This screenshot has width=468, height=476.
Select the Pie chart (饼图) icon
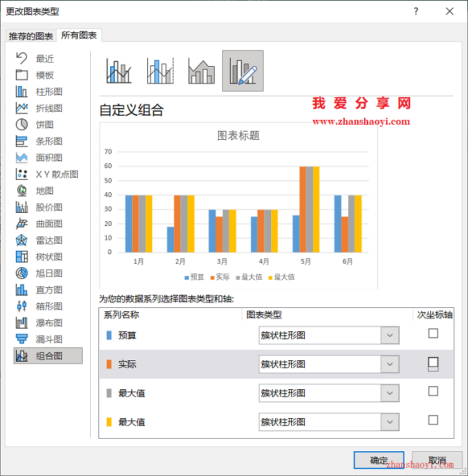click(21, 125)
